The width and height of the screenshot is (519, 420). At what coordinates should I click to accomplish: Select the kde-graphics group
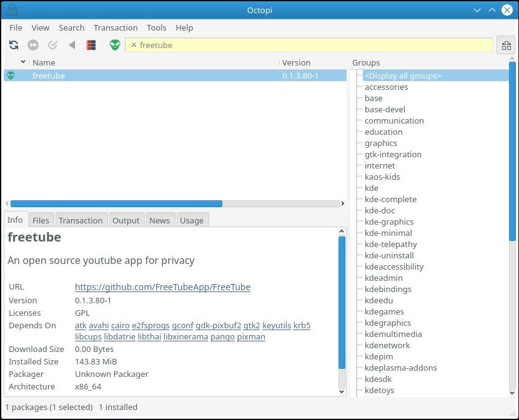[x=389, y=222]
